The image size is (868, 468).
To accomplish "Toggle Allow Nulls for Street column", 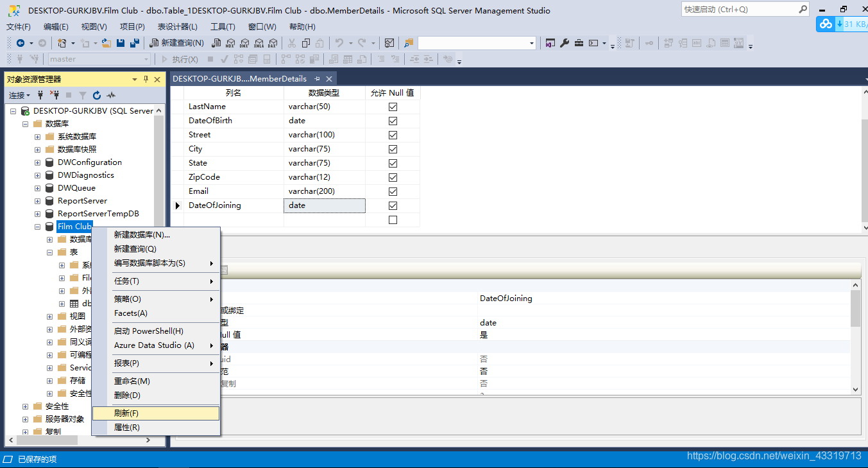I will 393,135.
